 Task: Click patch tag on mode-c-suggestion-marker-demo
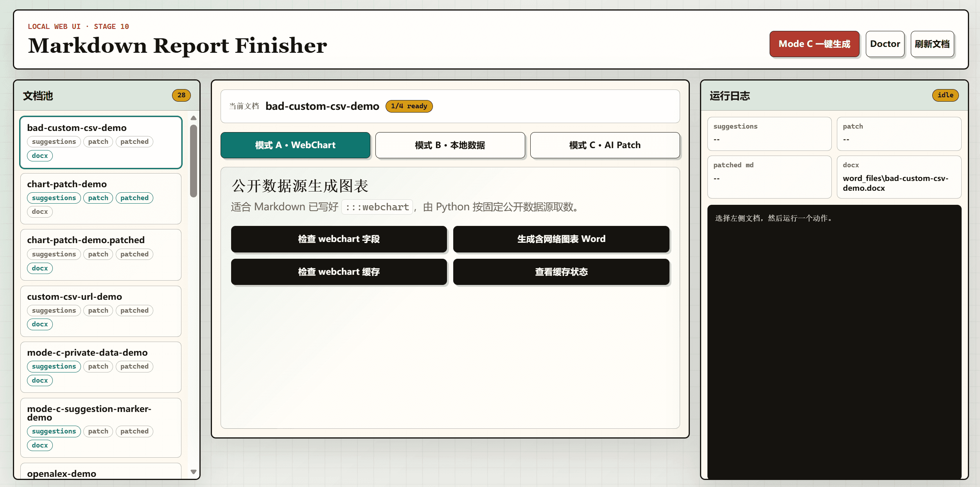[x=98, y=431]
